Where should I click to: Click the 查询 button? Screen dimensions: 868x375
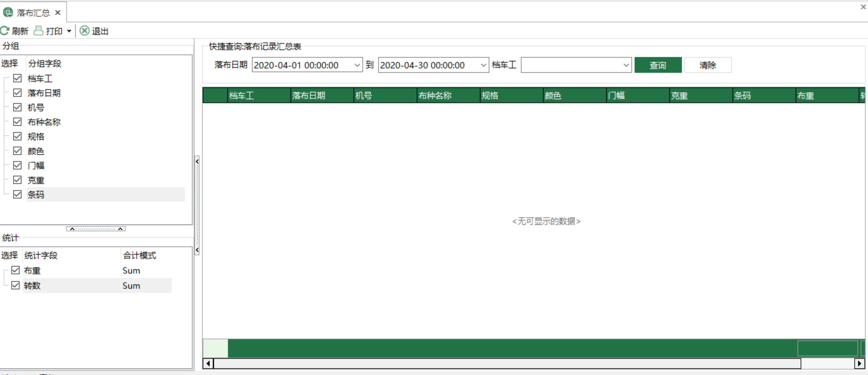(x=658, y=65)
